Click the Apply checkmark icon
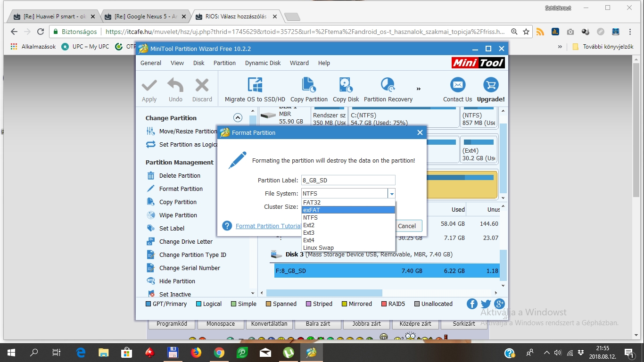This screenshot has height=362, width=644. 149,85
